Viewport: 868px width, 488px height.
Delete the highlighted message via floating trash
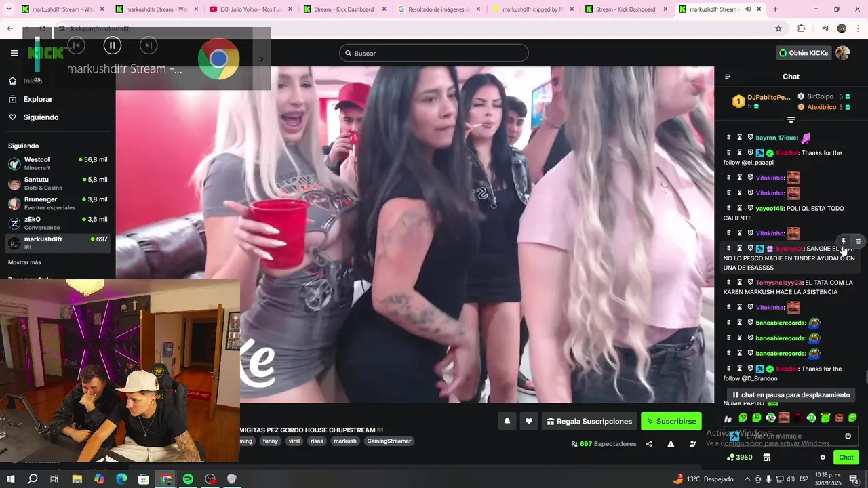tap(859, 241)
